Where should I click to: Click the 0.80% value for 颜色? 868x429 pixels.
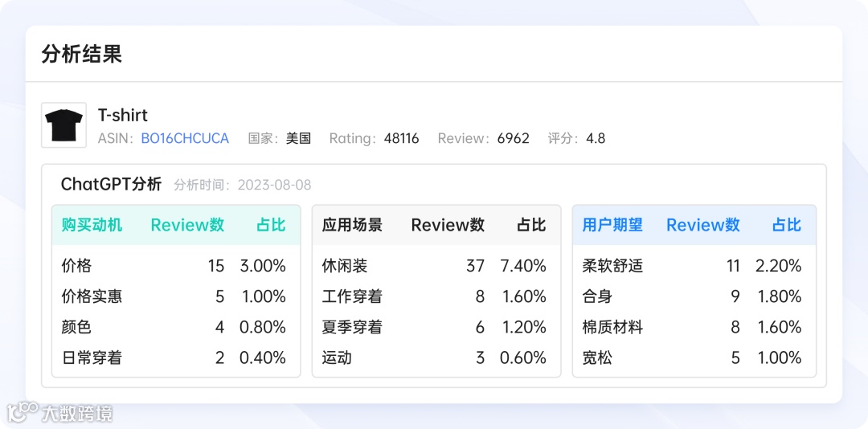pyautogui.click(x=263, y=327)
